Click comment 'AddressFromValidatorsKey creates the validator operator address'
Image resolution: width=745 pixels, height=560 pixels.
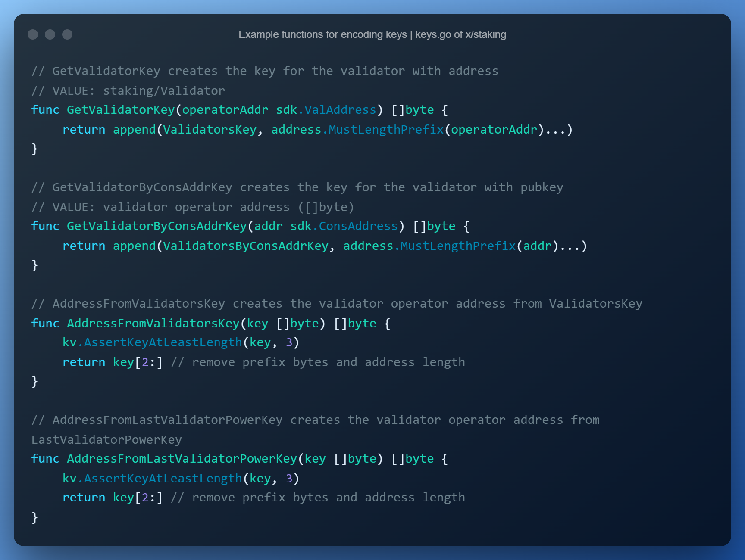click(279, 304)
